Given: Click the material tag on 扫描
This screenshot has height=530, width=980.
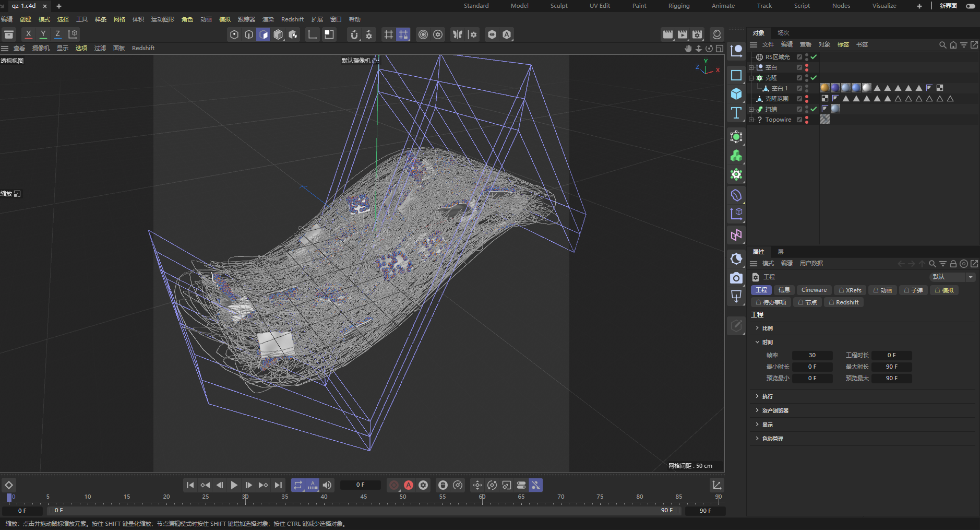Looking at the screenshot, I should point(835,109).
